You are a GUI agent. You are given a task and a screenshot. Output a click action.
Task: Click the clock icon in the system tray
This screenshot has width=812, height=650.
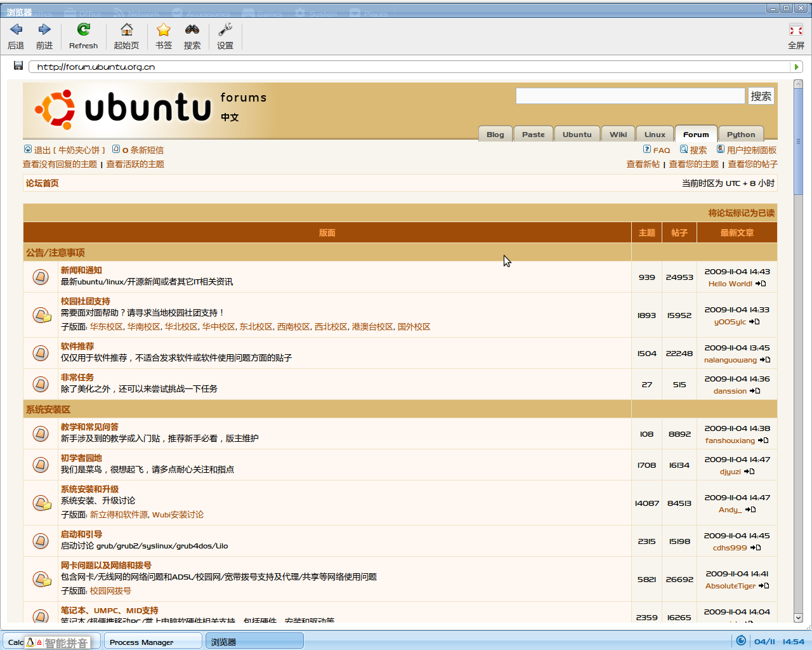click(x=741, y=640)
